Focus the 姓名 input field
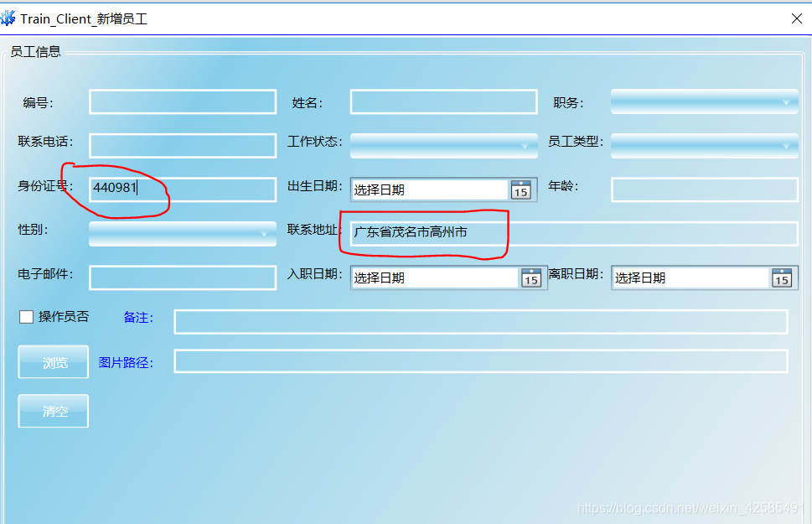The width and height of the screenshot is (812, 524). (x=444, y=101)
